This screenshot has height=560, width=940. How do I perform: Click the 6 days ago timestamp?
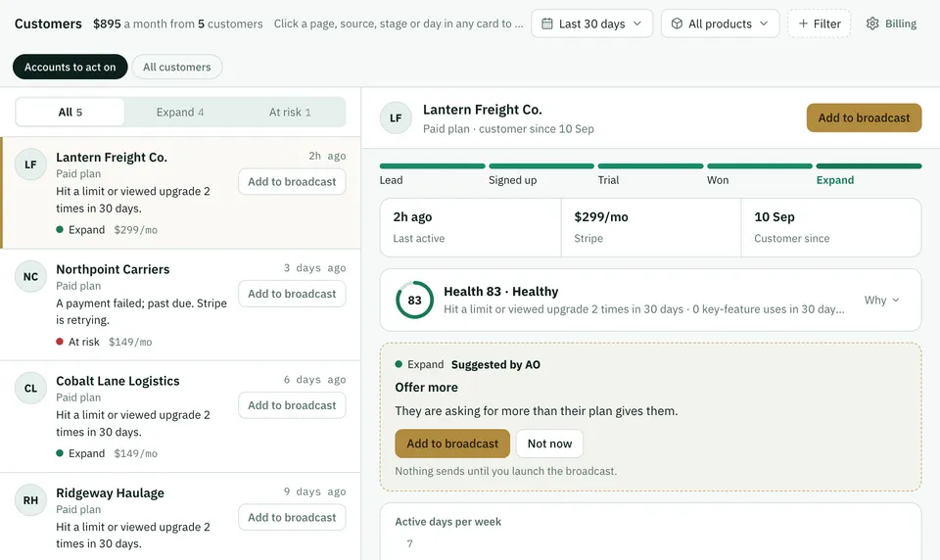(314, 380)
